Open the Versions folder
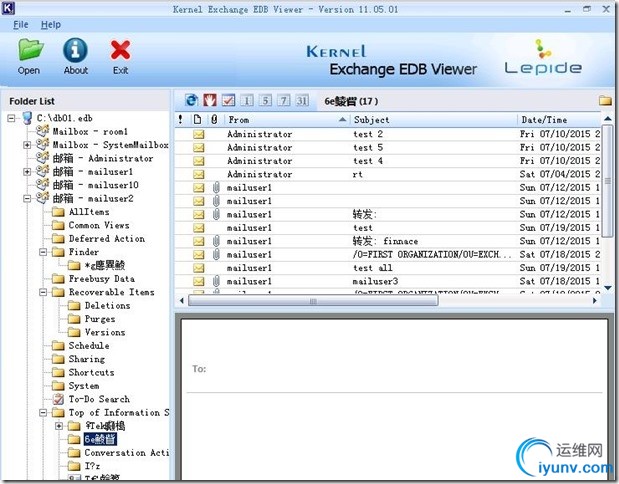This screenshot has height=484, width=619. pyautogui.click(x=105, y=332)
